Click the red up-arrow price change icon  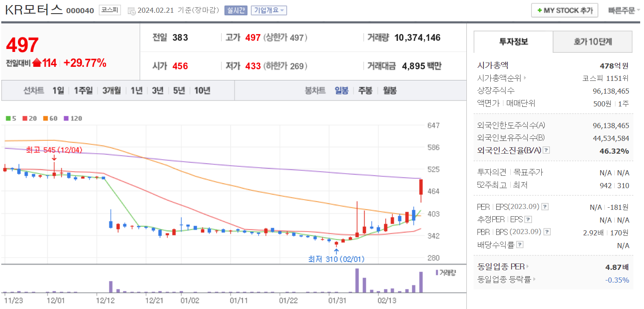37,63
